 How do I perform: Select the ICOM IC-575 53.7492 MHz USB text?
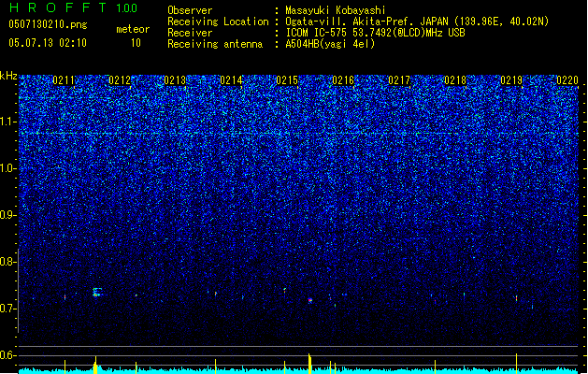pyautogui.click(x=375, y=33)
